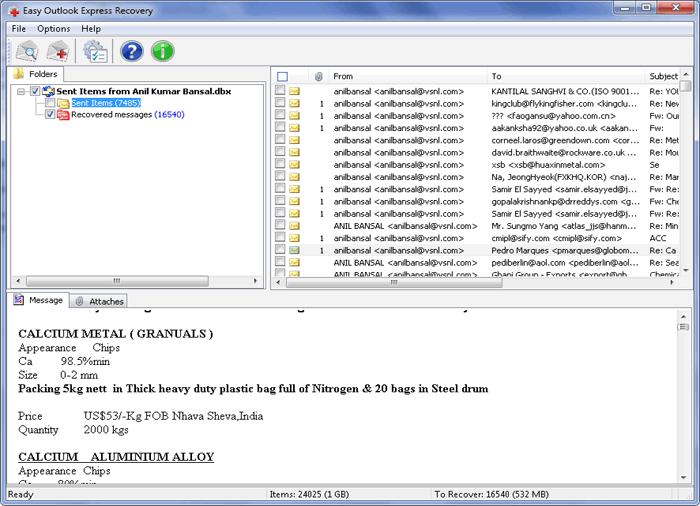
Task: Click folder tree scrollbar right arrow
Action: pyautogui.click(x=255, y=281)
